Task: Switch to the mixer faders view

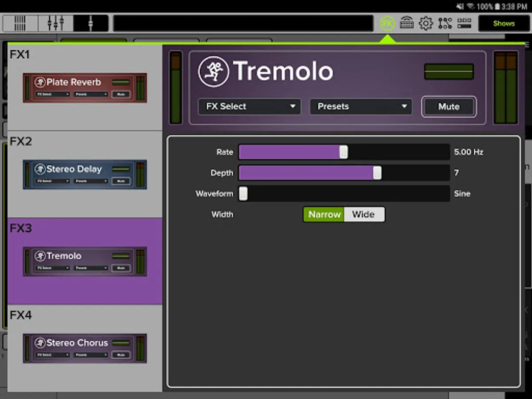Action: click(x=55, y=23)
